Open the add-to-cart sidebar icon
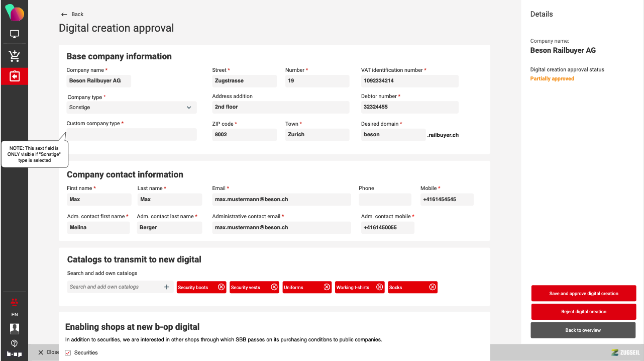This screenshot has width=644, height=361. 15,55
